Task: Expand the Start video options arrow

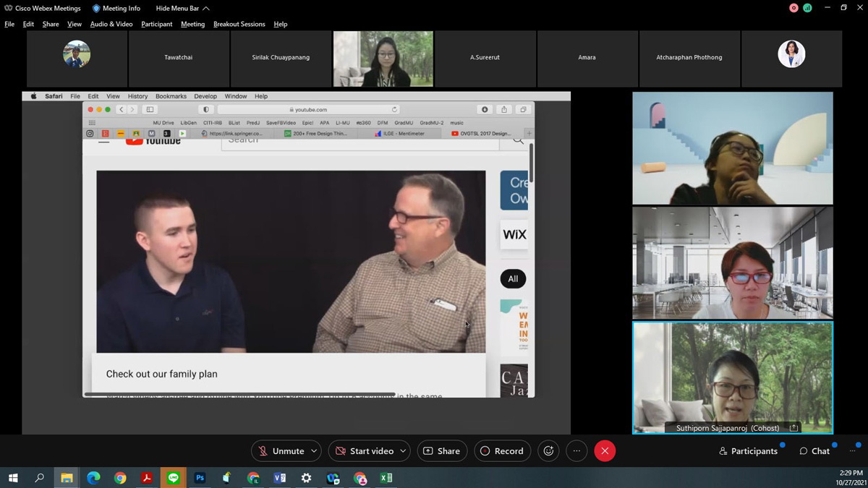Action: (x=403, y=451)
